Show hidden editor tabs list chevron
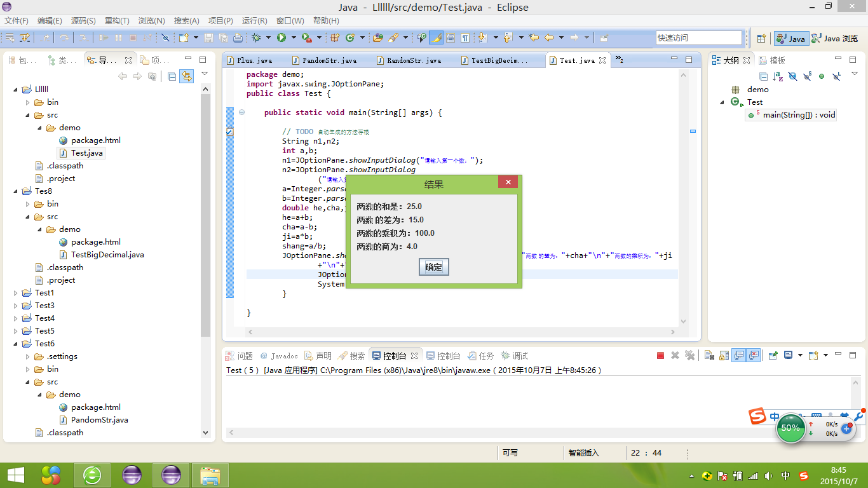Screen dimensions: 868x488 click(618, 60)
